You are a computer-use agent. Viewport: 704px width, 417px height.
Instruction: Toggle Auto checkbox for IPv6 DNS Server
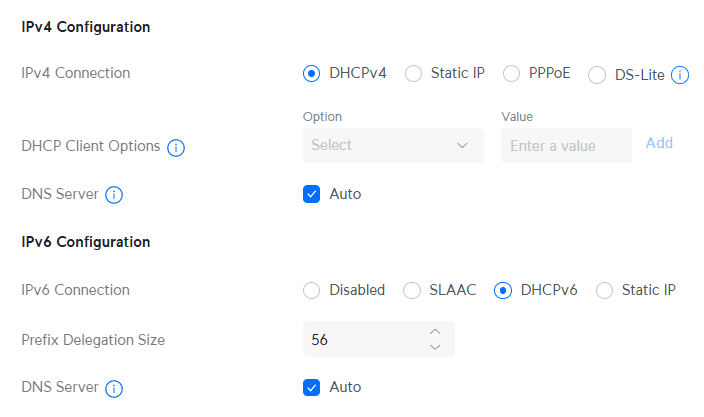[311, 387]
